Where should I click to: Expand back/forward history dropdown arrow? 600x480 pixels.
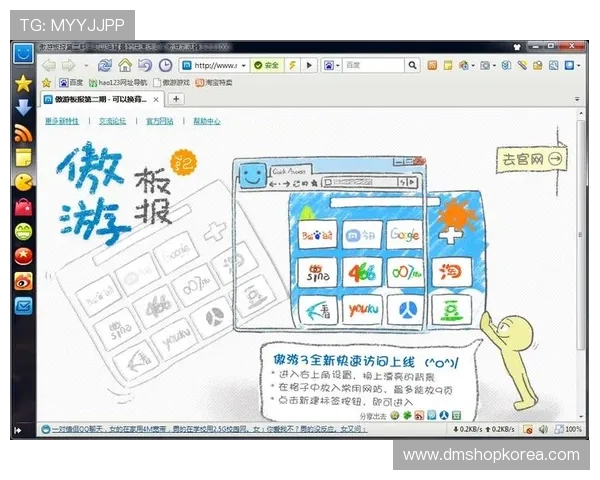tap(86, 66)
